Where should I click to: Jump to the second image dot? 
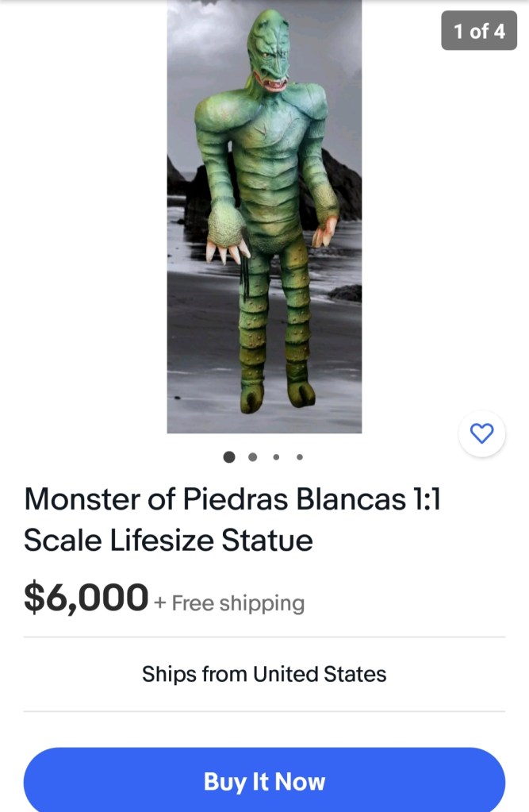[252, 456]
